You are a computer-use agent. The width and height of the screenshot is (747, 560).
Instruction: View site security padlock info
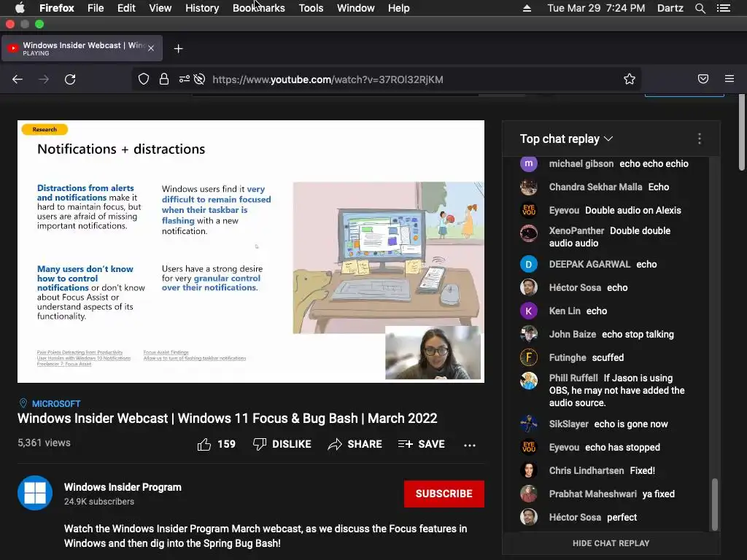(164, 79)
